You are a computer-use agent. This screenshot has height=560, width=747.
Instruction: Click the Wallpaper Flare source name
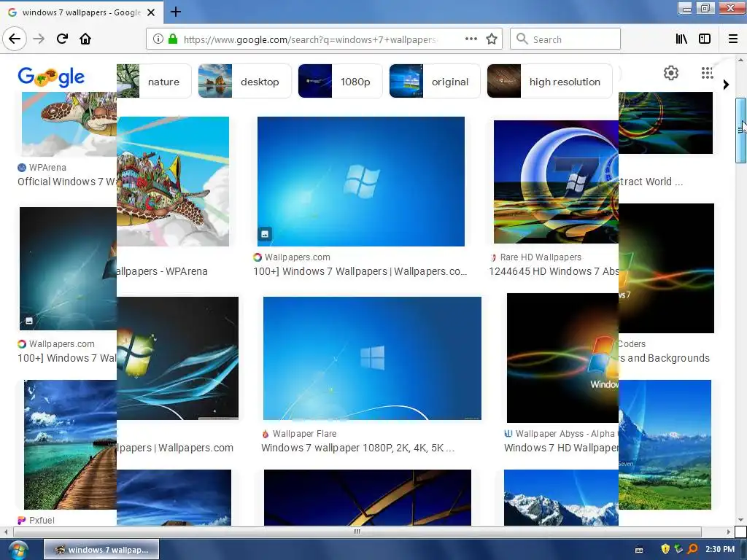click(x=304, y=434)
